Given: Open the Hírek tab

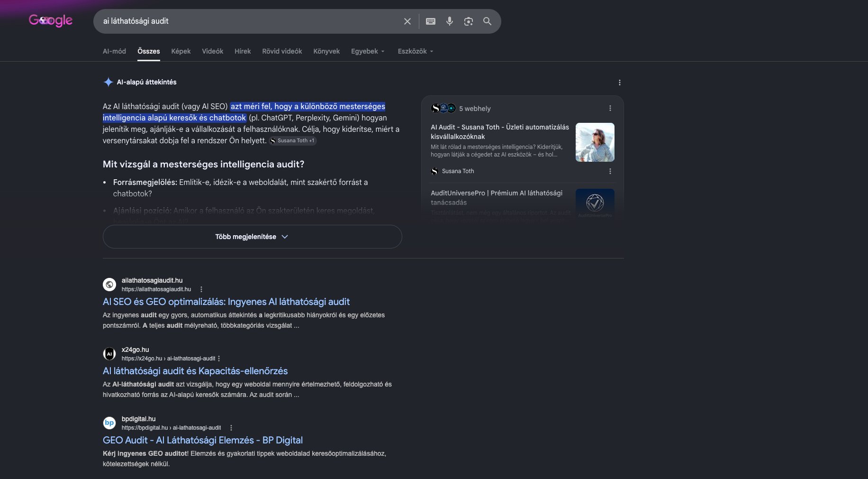Looking at the screenshot, I should click(x=243, y=51).
